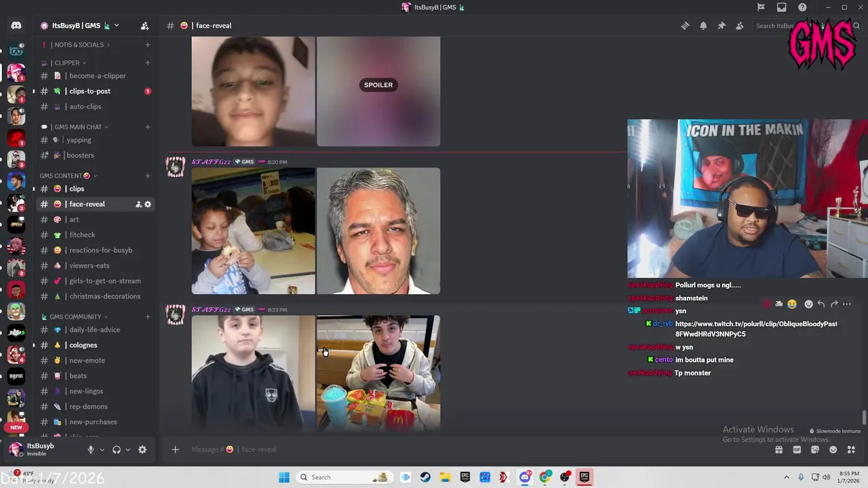Open the become-a-clipper channel

(x=95, y=76)
